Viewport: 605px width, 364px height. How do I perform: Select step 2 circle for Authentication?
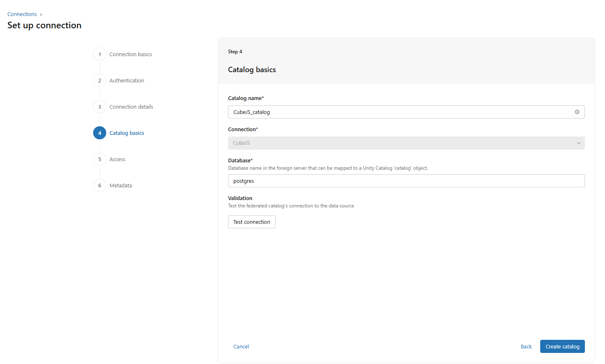tap(100, 80)
